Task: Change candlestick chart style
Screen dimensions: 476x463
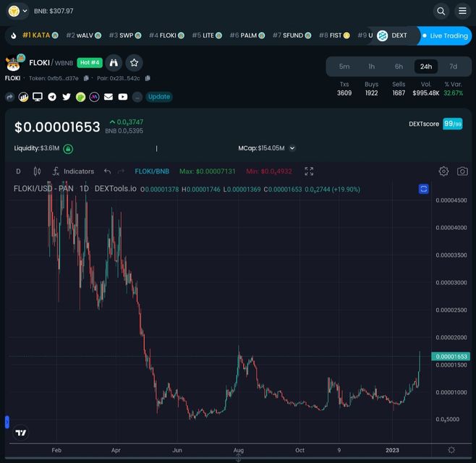Action: coord(37,171)
